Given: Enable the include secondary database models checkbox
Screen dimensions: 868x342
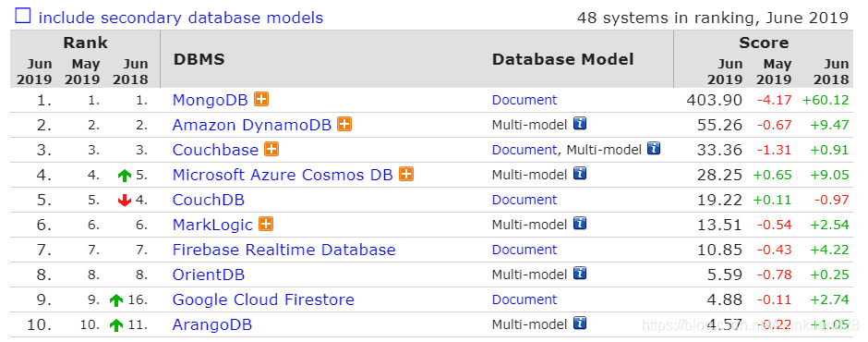Looking at the screenshot, I should [23, 16].
